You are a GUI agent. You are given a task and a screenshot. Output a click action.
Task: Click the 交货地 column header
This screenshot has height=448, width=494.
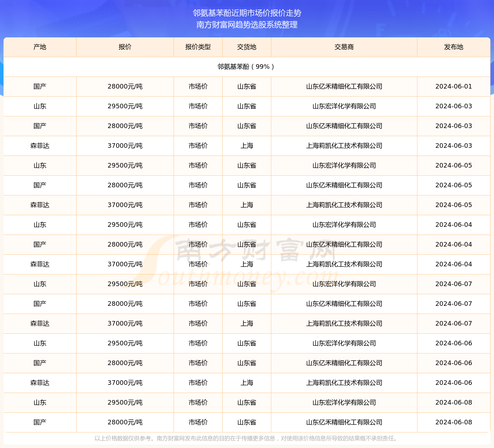coord(246,47)
